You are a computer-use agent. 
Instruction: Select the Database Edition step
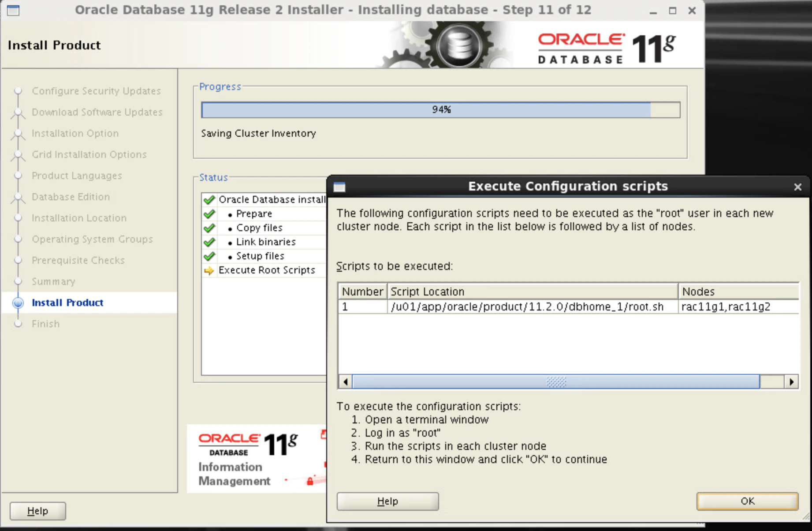coord(71,197)
